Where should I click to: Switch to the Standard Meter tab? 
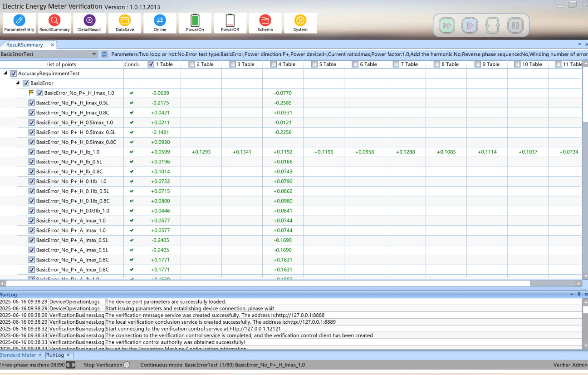point(18,355)
